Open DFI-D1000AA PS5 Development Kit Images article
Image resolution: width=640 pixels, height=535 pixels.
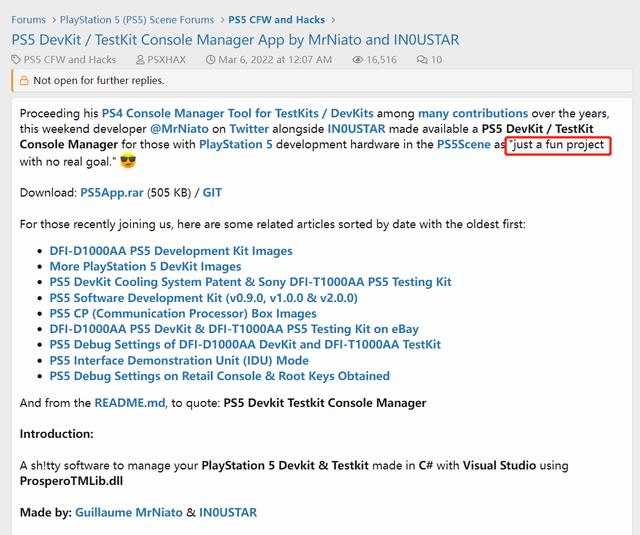pos(171,251)
